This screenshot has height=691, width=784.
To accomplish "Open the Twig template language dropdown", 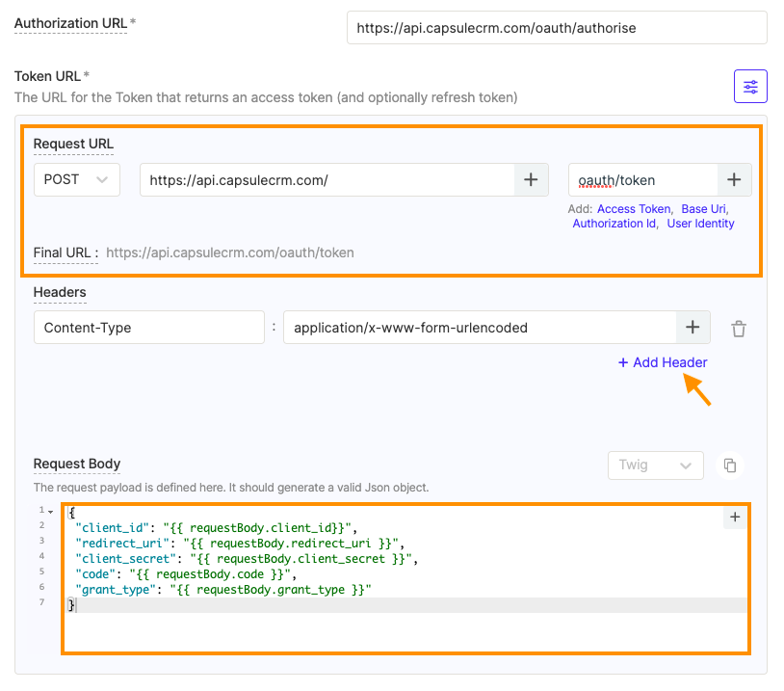I will tap(656, 465).
